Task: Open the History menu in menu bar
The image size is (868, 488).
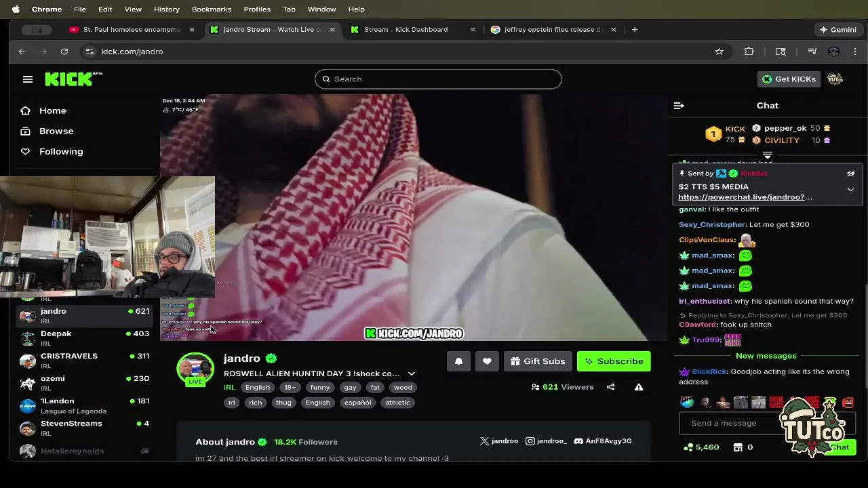Action: [166, 9]
